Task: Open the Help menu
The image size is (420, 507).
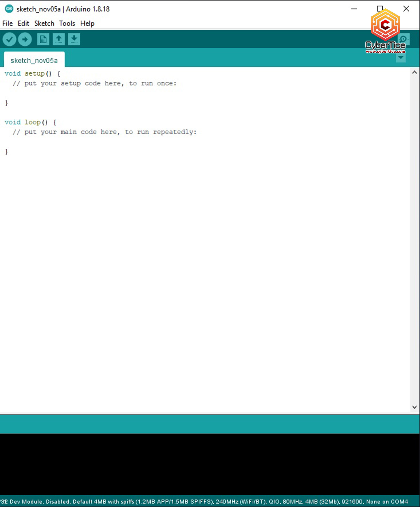Action: point(87,24)
